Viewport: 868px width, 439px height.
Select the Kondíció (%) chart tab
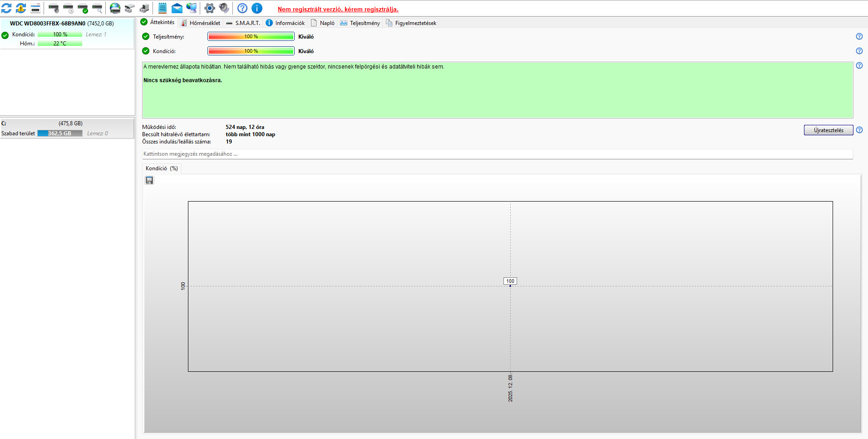(162, 168)
